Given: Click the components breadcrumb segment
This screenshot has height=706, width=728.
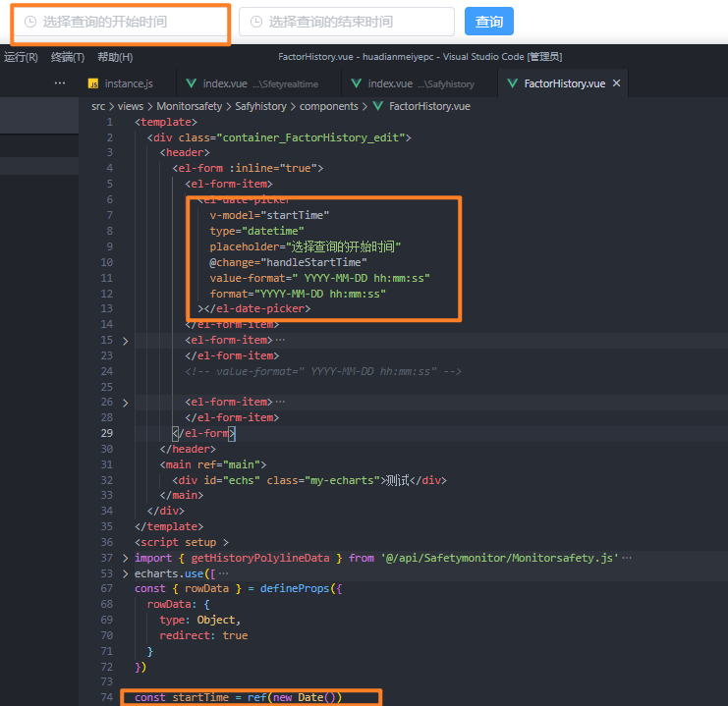Looking at the screenshot, I should pos(329,106).
